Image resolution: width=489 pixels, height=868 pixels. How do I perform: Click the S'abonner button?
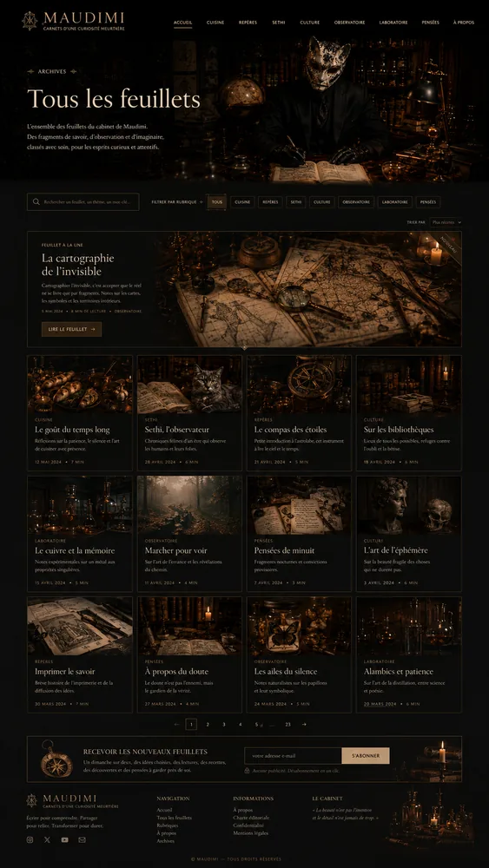(366, 756)
